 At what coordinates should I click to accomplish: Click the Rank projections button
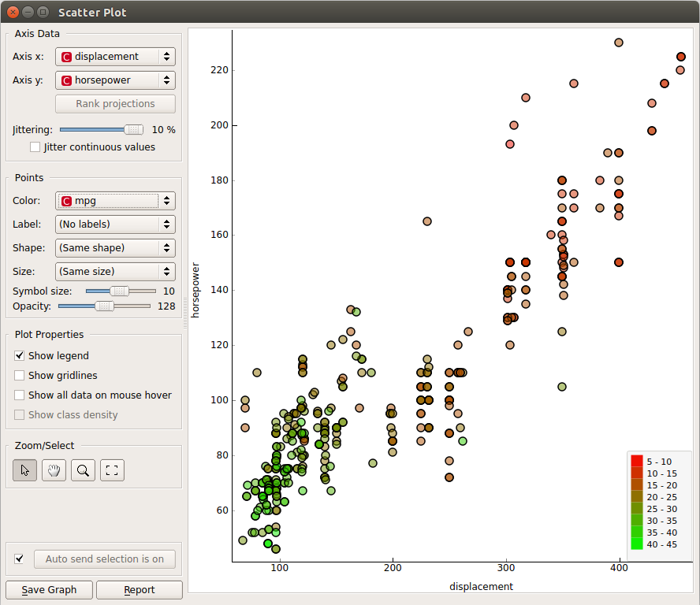pos(115,103)
